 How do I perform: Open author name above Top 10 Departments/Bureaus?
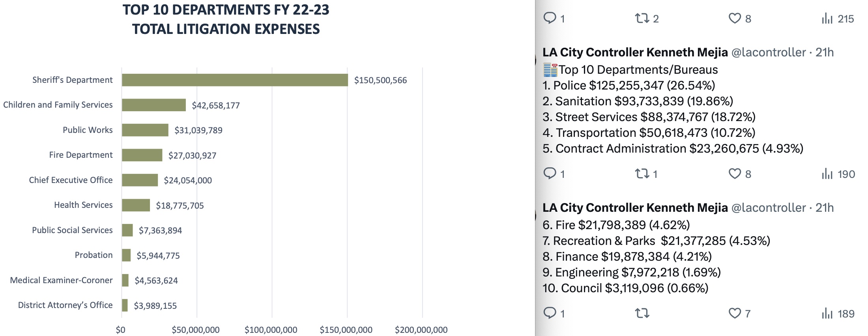[x=635, y=52]
